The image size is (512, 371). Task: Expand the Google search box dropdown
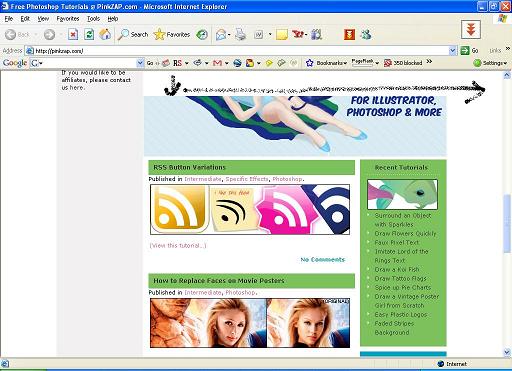click(140, 63)
